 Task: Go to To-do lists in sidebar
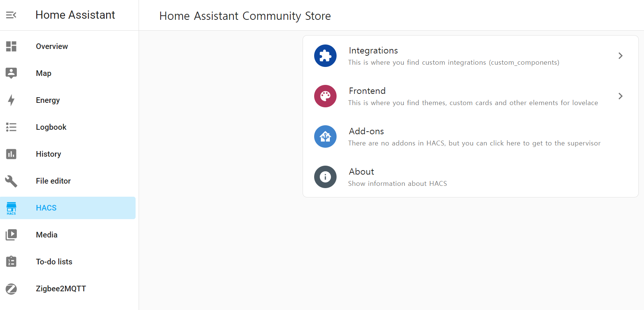[54, 262]
